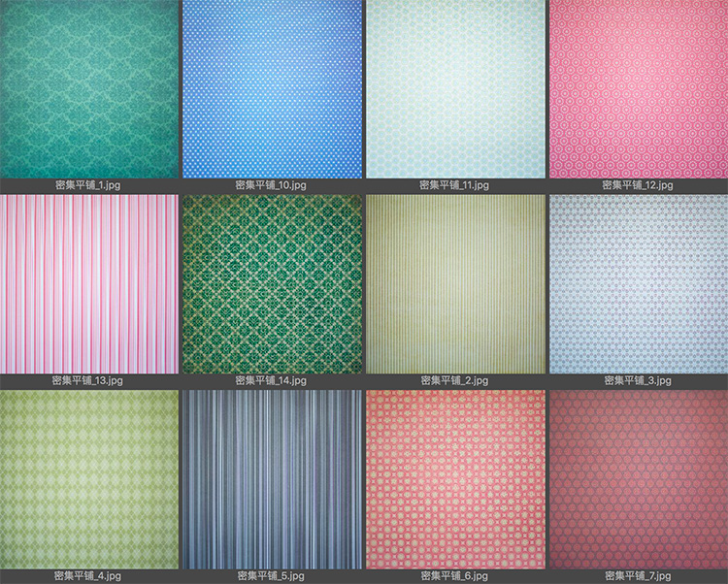Choose the dark red circles thumbnail 密集平铺_7.jpg
Image resolution: width=728 pixels, height=584 pixels.
[x=639, y=479]
